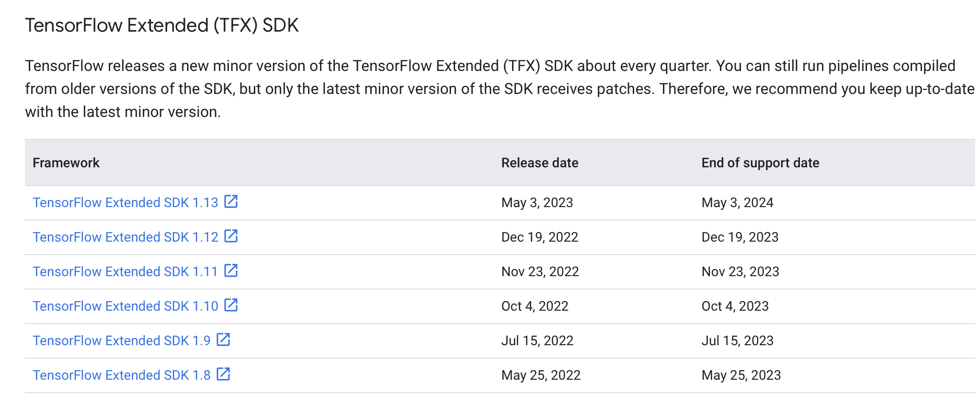Click the May 3, 2024 end of support date
Screen dimensions: 980x420
[737, 202]
